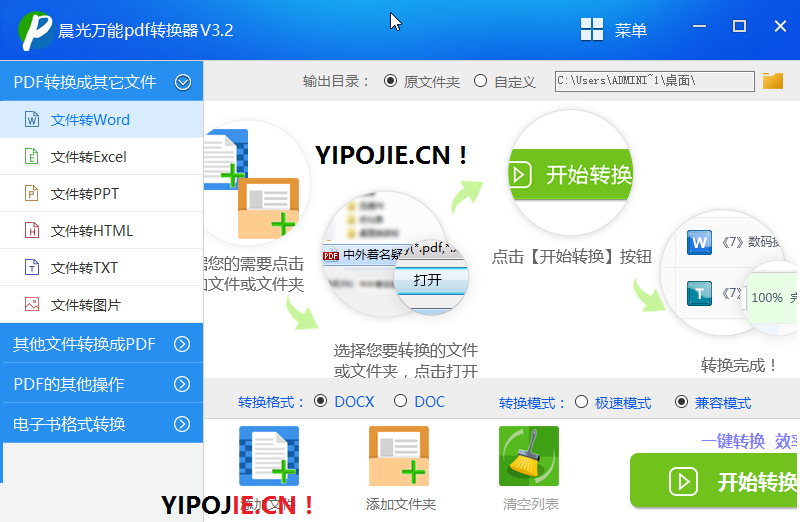Expand the 其他文件转换成PDF section chevron
The width and height of the screenshot is (800, 522).
182,344
